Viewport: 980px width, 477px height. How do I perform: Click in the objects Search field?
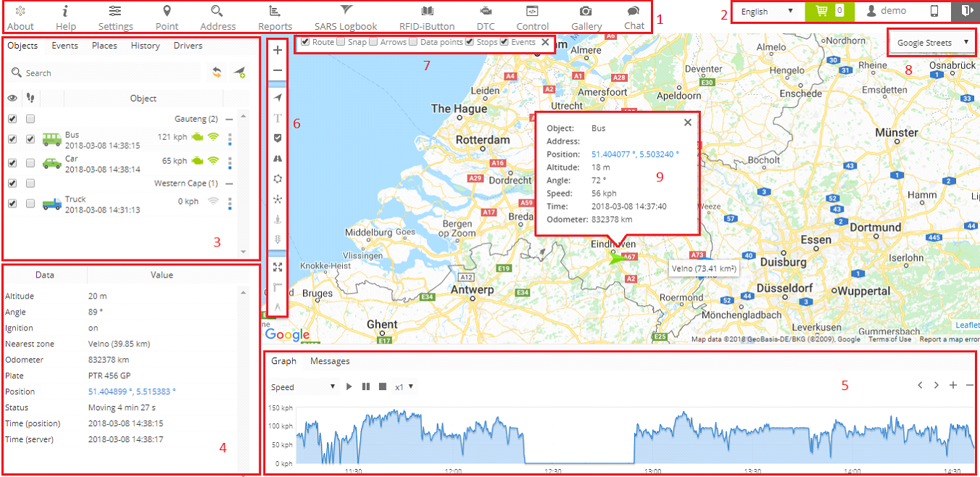109,73
